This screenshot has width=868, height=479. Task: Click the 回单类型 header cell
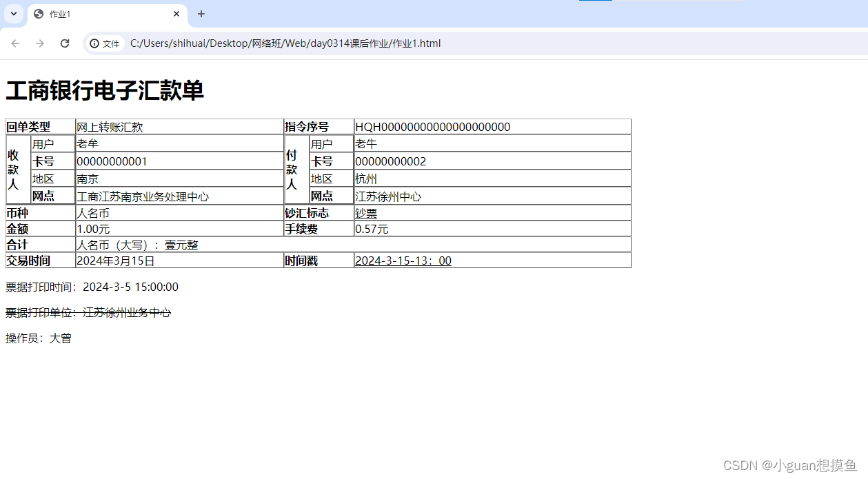tap(41, 127)
